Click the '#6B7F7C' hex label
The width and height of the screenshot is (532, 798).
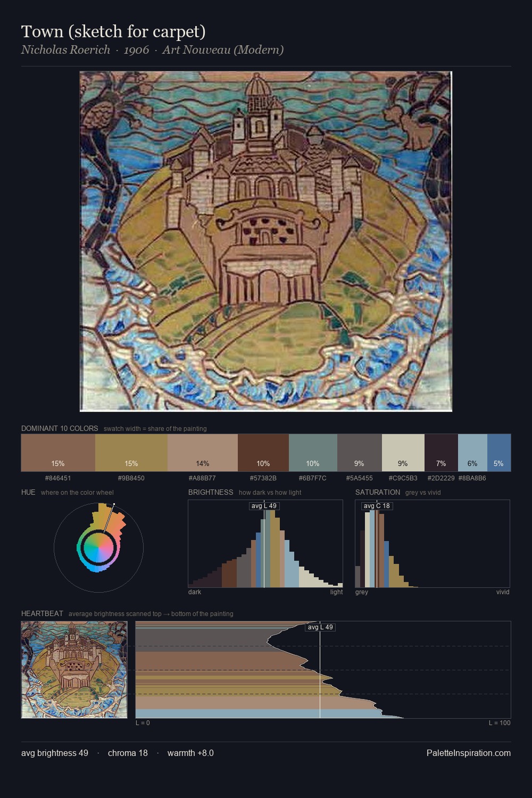[313, 478]
